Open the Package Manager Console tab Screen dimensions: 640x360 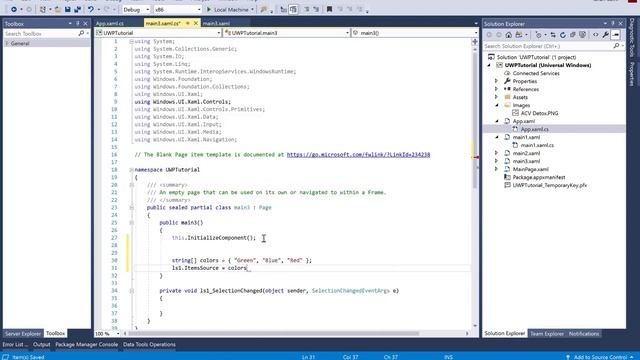point(87,344)
